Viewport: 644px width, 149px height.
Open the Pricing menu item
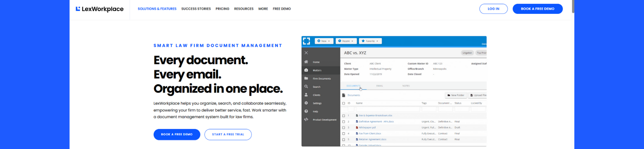click(222, 9)
